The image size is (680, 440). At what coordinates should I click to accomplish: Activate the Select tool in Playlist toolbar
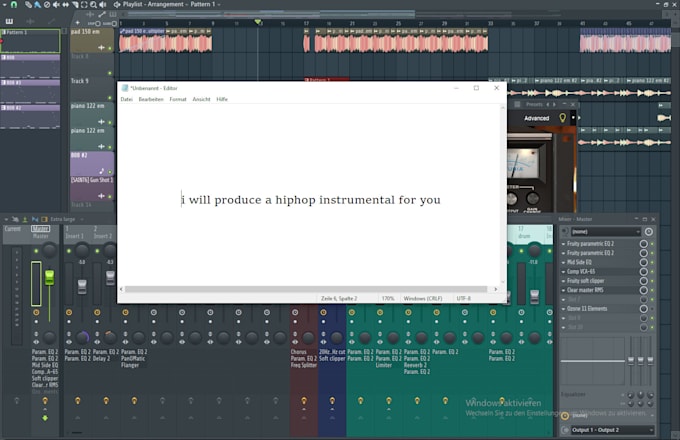tap(84, 4)
